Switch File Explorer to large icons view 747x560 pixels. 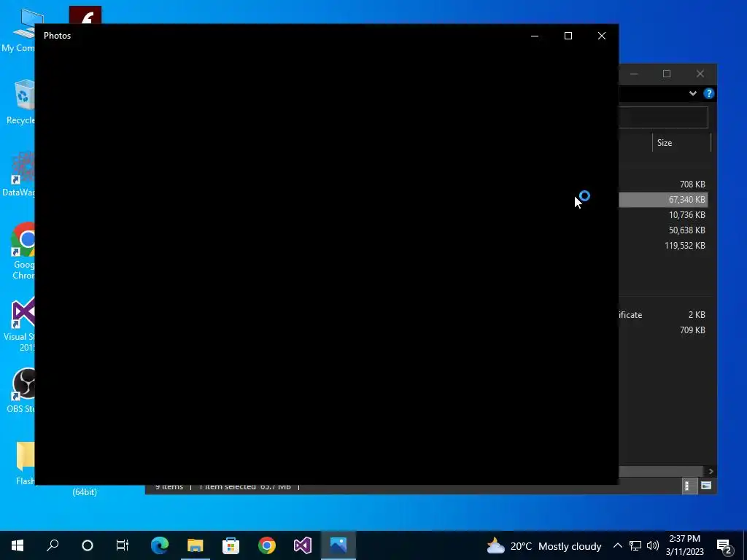coord(706,486)
